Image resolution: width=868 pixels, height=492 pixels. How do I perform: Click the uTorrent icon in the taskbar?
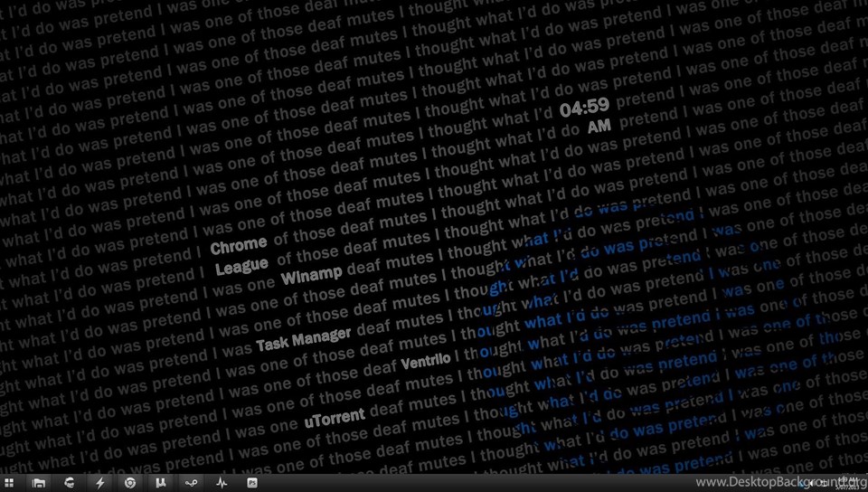[161, 483]
